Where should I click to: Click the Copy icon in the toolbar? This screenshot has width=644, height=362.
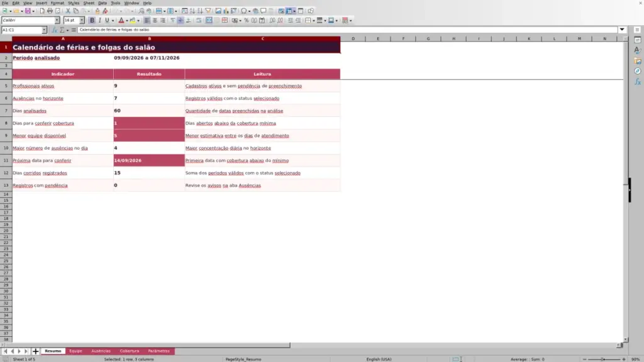[x=76, y=11]
